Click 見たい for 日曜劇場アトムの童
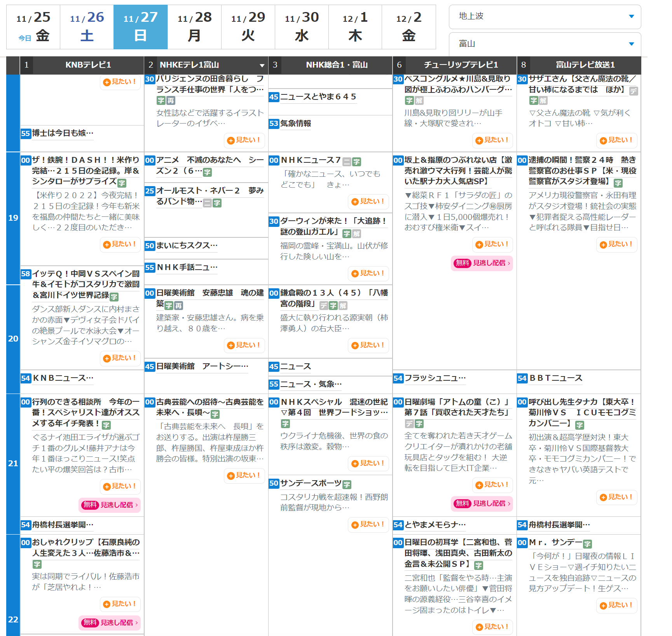This screenshot has width=672, height=636. (x=492, y=485)
